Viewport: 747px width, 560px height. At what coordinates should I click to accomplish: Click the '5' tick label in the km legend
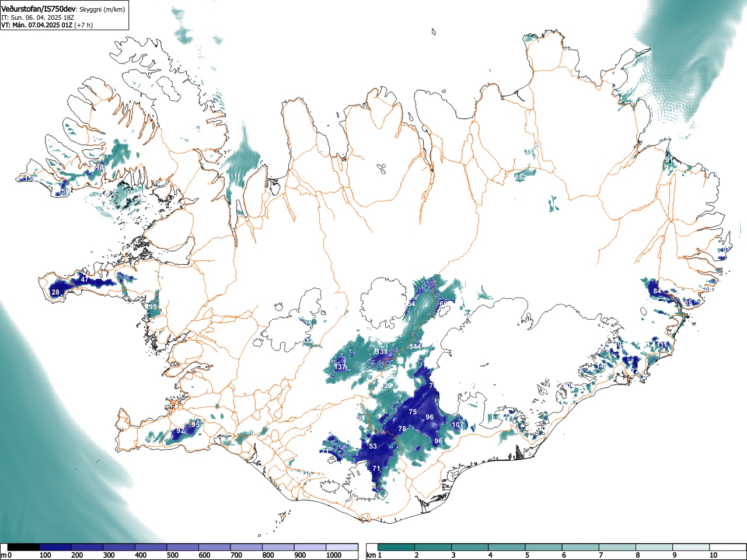click(527, 555)
